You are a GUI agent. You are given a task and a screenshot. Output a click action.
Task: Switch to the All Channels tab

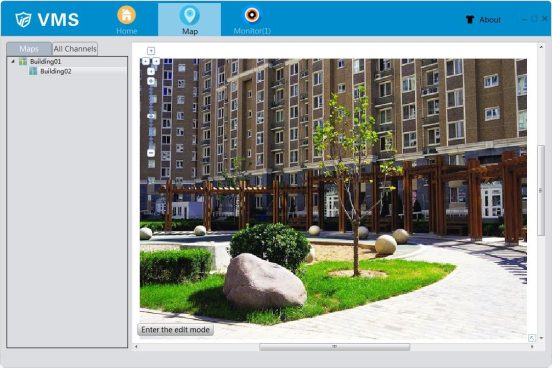click(x=75, y=49)
